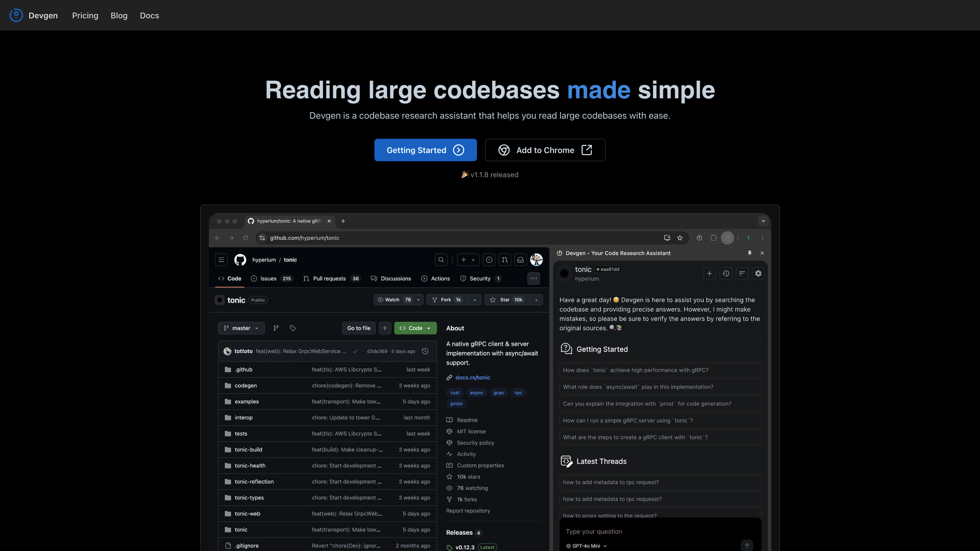Expand the green Code dropdown
Screen dimensions: 980x551
click(x=415, y=328)
